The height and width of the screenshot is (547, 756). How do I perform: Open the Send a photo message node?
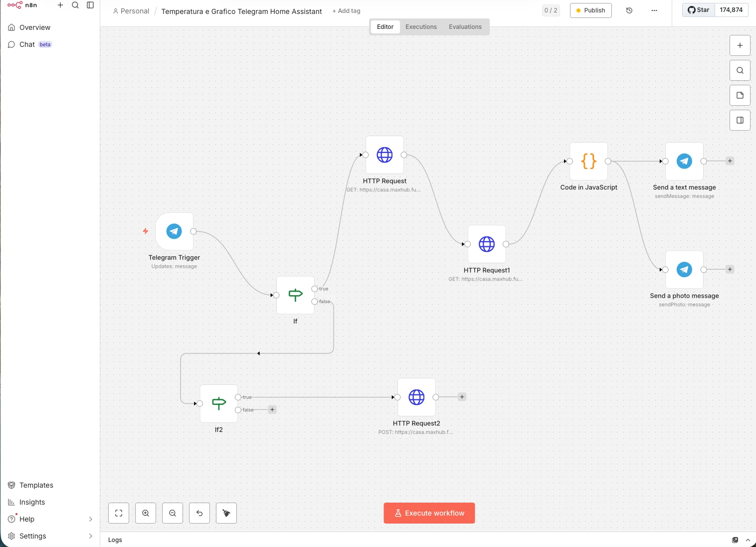[x=684, y=269]
